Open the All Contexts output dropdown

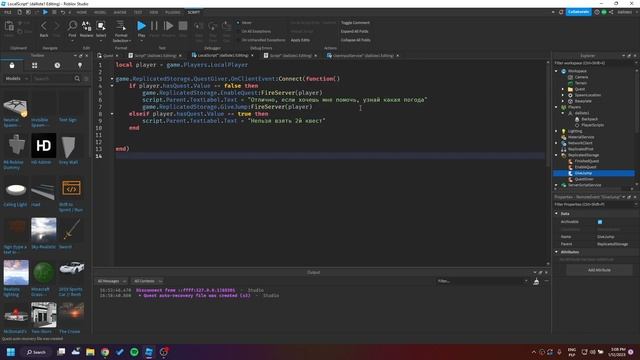148,281
